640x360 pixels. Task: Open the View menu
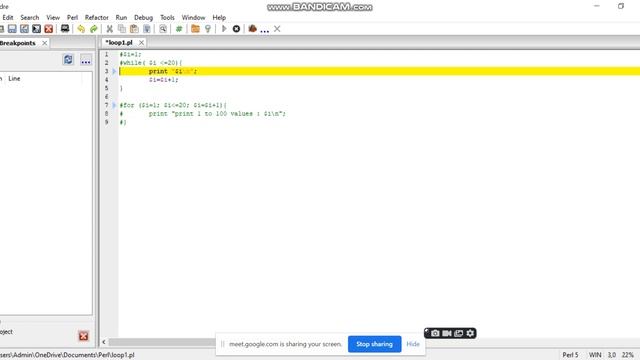point(53,18)
